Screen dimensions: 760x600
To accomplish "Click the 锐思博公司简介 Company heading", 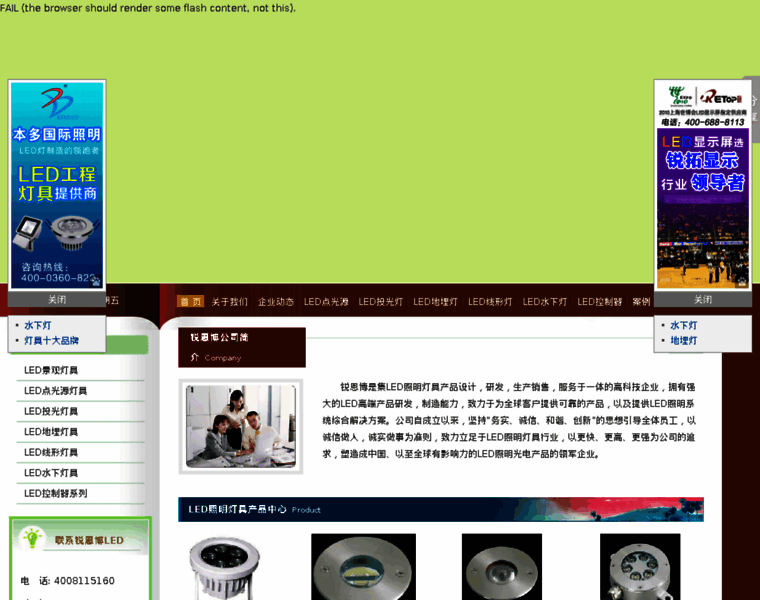I will coord(242,347).
